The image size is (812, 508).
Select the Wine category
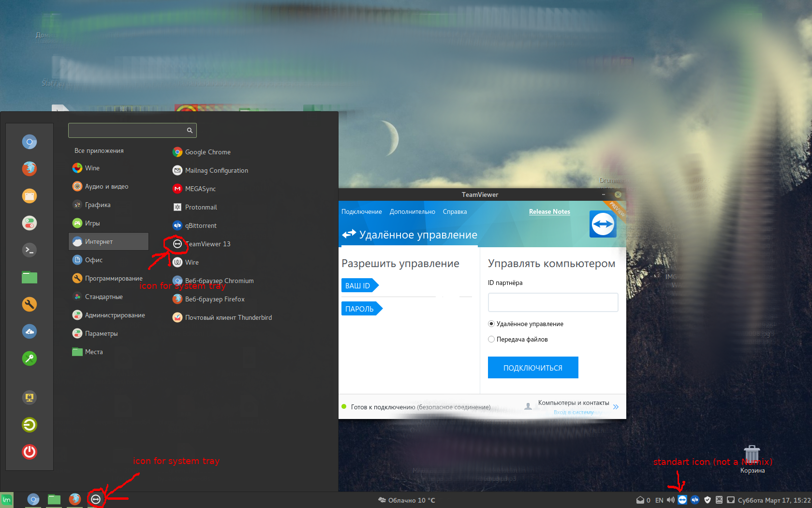tap(108, 168)
